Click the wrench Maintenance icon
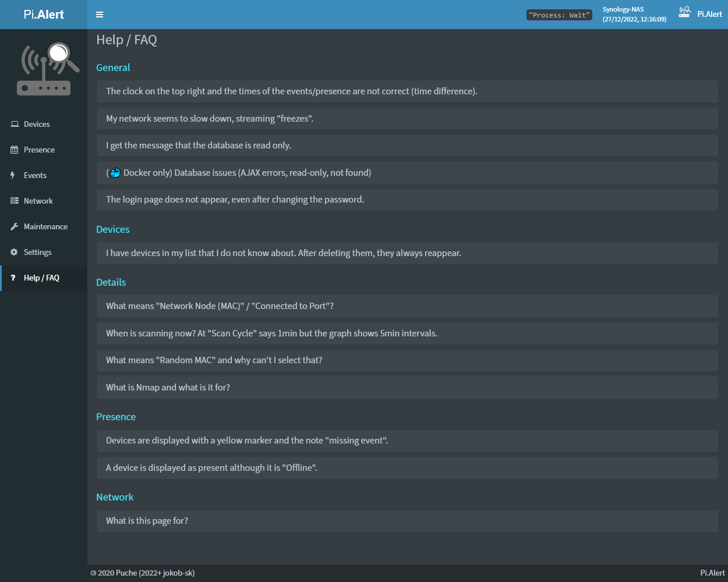Screen dimensions: 728x582 [x=15, y=226]
